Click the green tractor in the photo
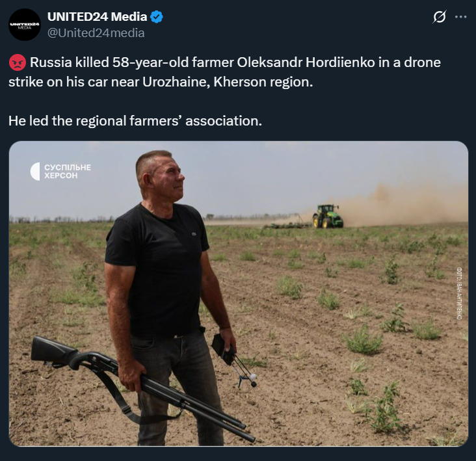Image resolution: width=476 pixels, height=461 pixels. click(x=327, y=216)
